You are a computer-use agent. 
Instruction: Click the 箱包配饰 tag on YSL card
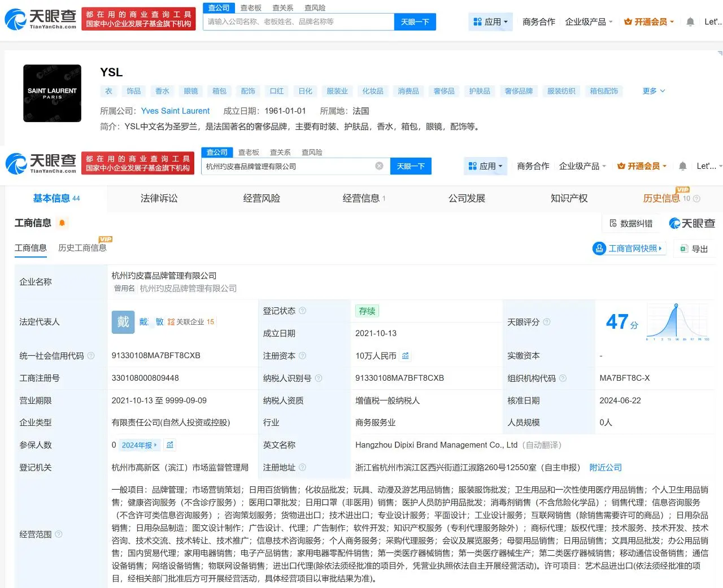coord(604,91)
